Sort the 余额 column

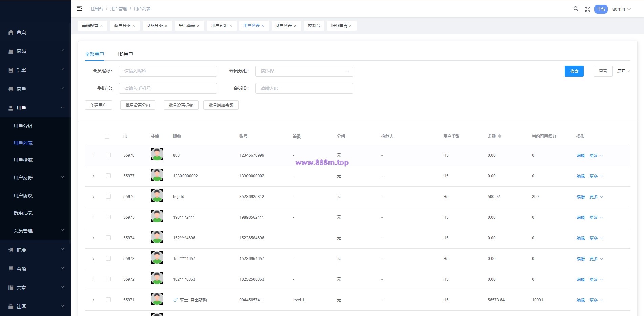(x=500, y=136)
